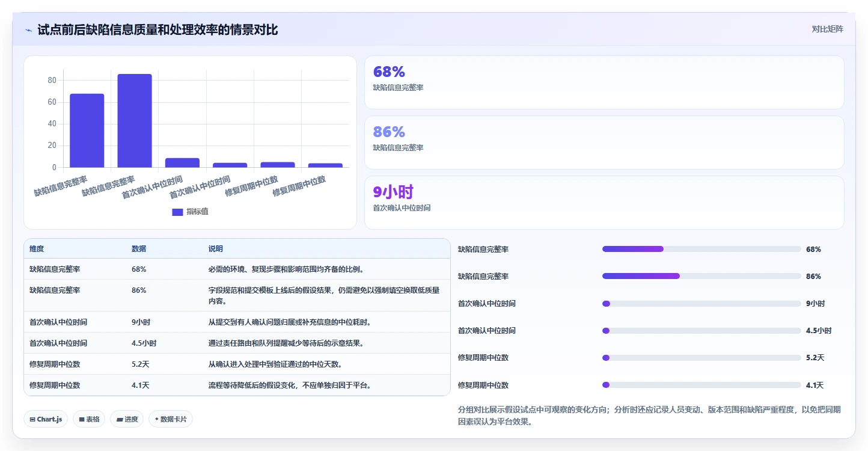Click the lightning icon beside the page title
Viewport: 868px width, 451px height.
tap(28, 29)
